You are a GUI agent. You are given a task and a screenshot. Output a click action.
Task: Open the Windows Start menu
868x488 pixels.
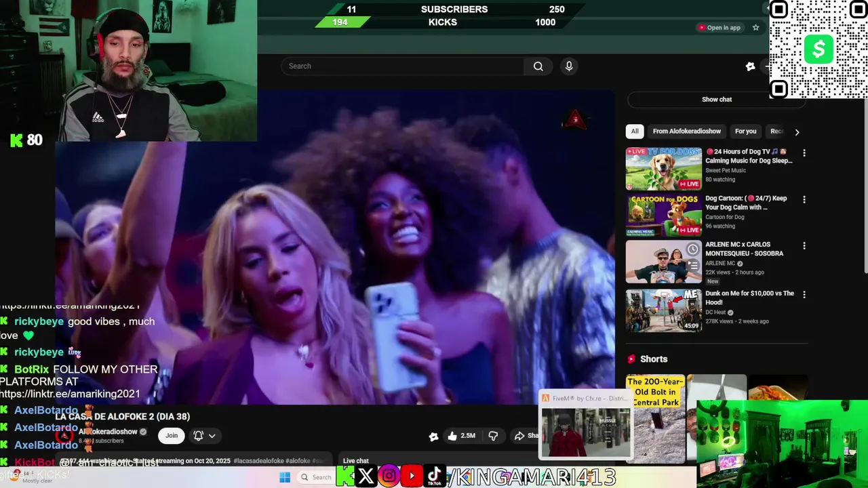[285, 477]
